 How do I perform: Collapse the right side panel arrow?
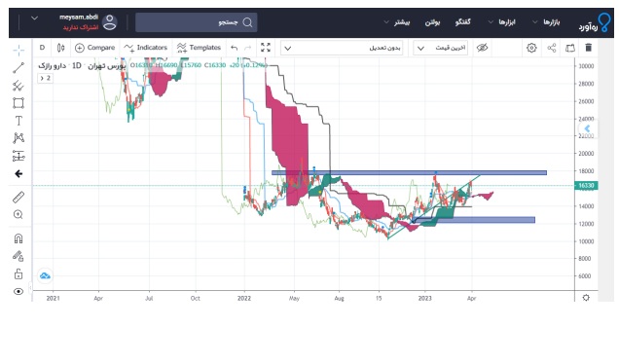588,128
